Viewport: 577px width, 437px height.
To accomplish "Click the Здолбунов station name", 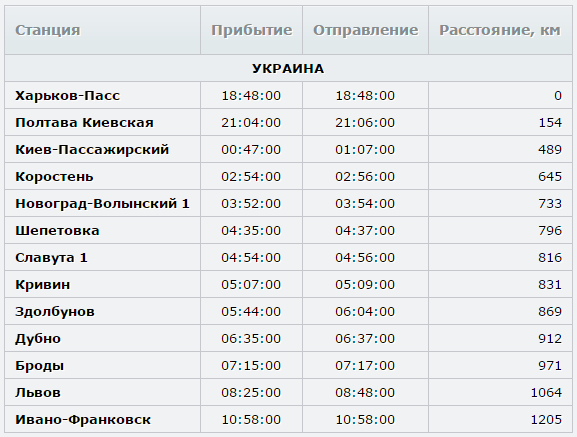I will point(55,312).
